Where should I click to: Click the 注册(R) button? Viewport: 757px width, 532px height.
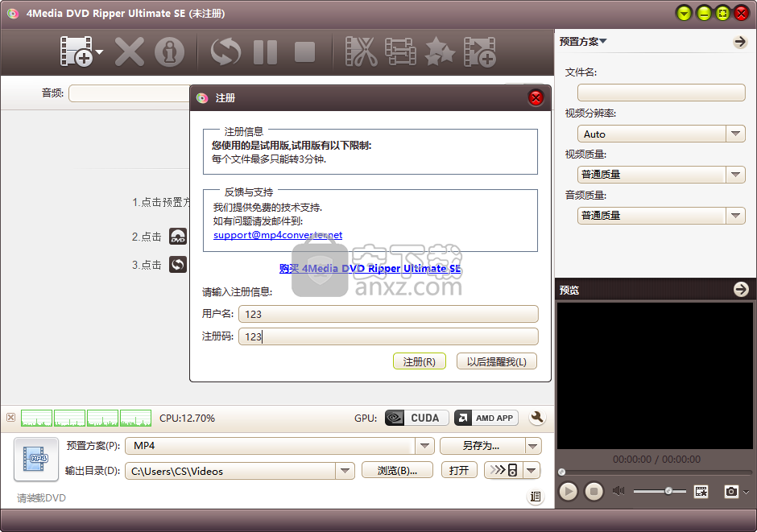pos(419,361)
